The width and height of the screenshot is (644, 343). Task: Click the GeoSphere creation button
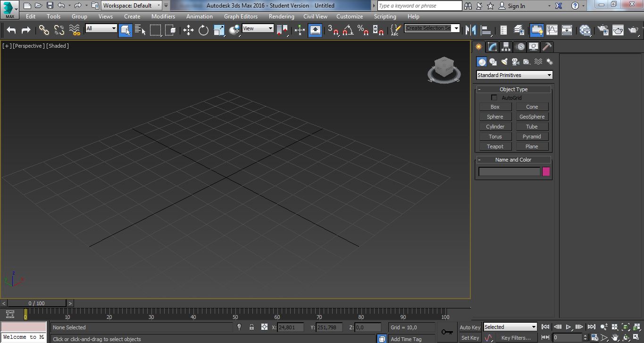pyautogui.click(x=532, y=116)
